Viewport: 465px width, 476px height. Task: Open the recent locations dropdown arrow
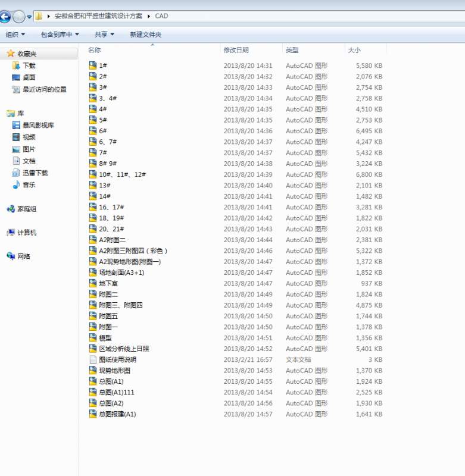[29, 17]
